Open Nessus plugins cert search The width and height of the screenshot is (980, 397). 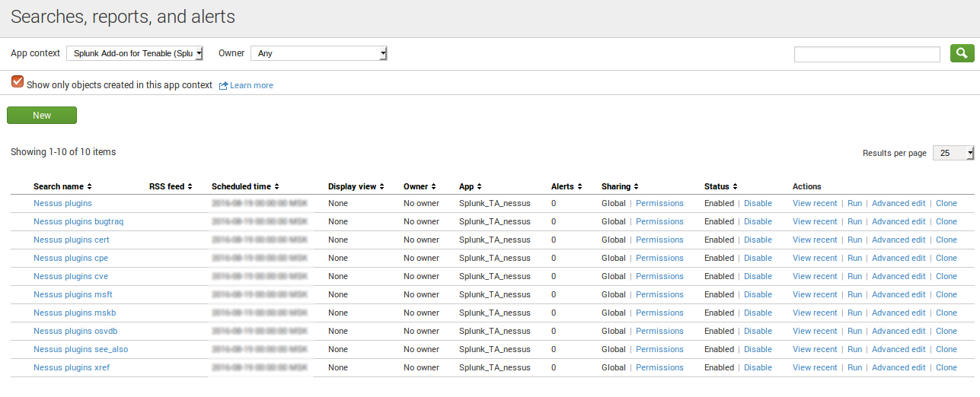[72, 240]
